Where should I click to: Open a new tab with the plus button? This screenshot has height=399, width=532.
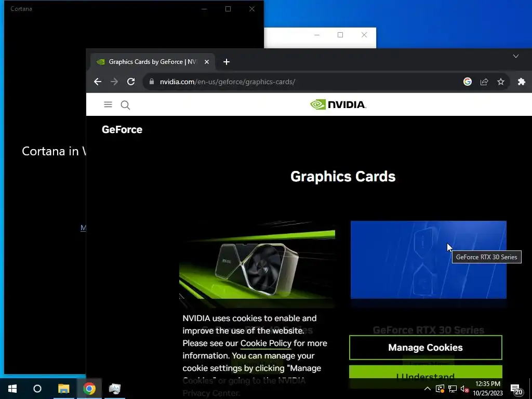pos(227,62)
